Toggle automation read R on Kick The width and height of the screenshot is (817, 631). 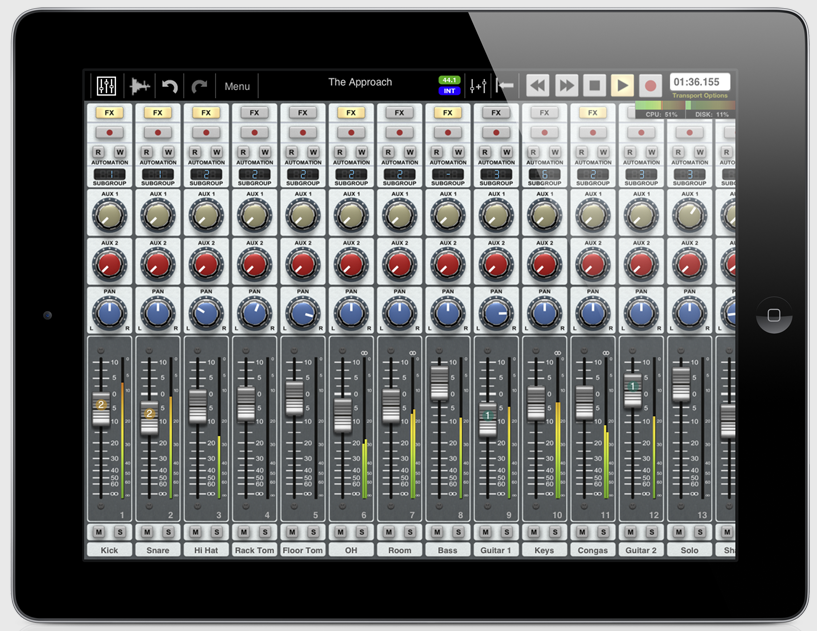coord(98,152)
